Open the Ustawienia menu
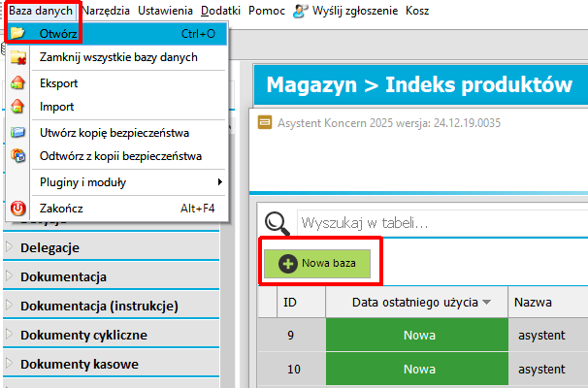 tap(165, 11)
